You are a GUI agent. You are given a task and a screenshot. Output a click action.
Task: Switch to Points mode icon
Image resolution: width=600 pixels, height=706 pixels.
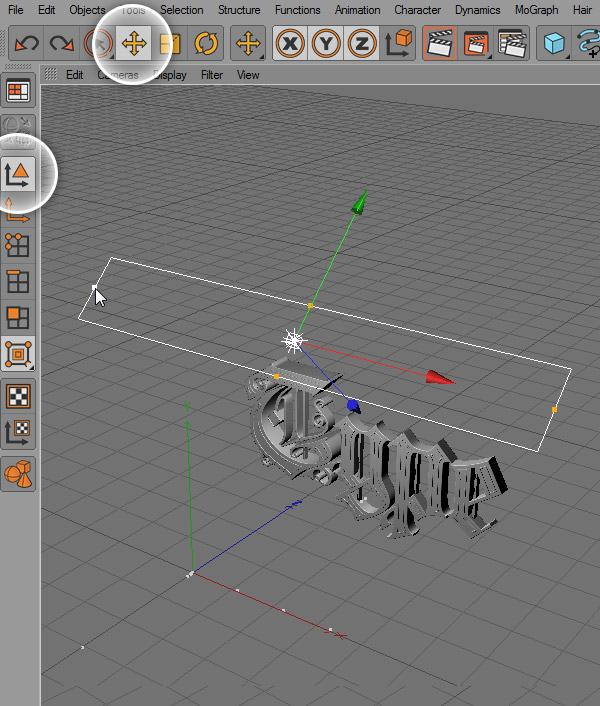(18, 246)
